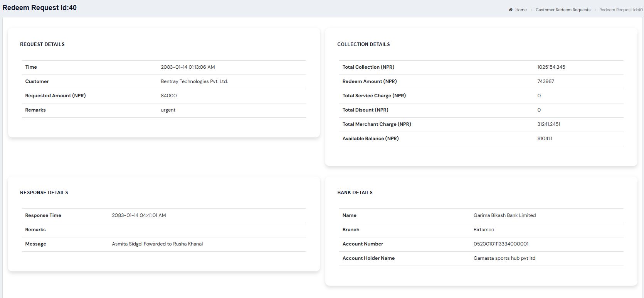This screenshot has width=644, height=298.
Task: Click the bank Name label
Action: (x=350, y=215)
